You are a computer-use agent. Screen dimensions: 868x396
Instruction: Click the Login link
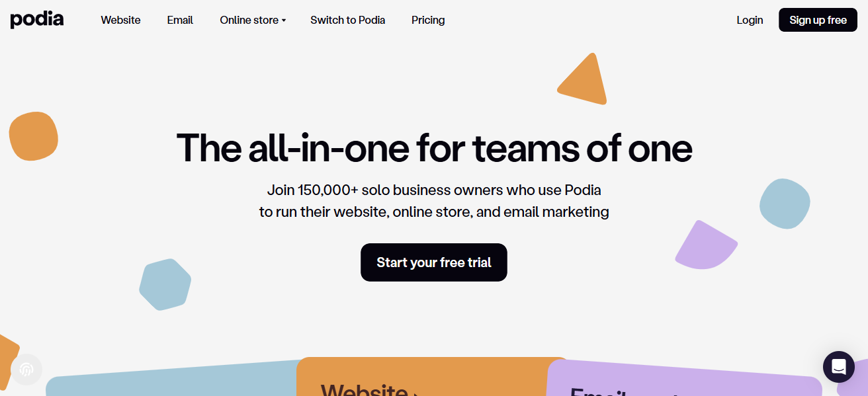point(750,20)
